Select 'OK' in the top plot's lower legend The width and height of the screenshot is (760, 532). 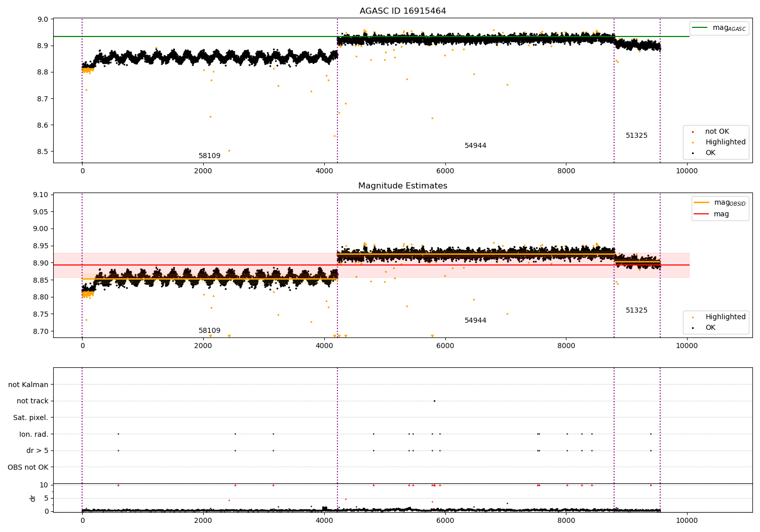click(710, 153)
